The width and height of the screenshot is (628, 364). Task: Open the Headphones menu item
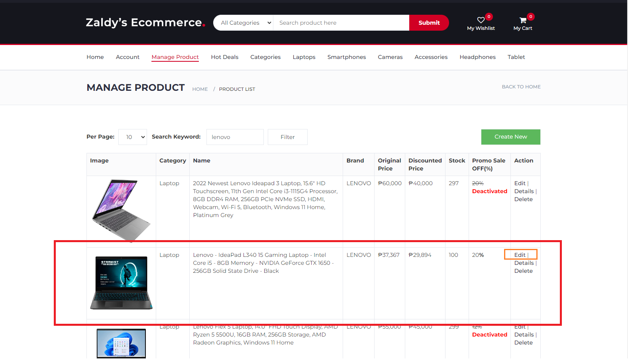(x=477, y=57)
